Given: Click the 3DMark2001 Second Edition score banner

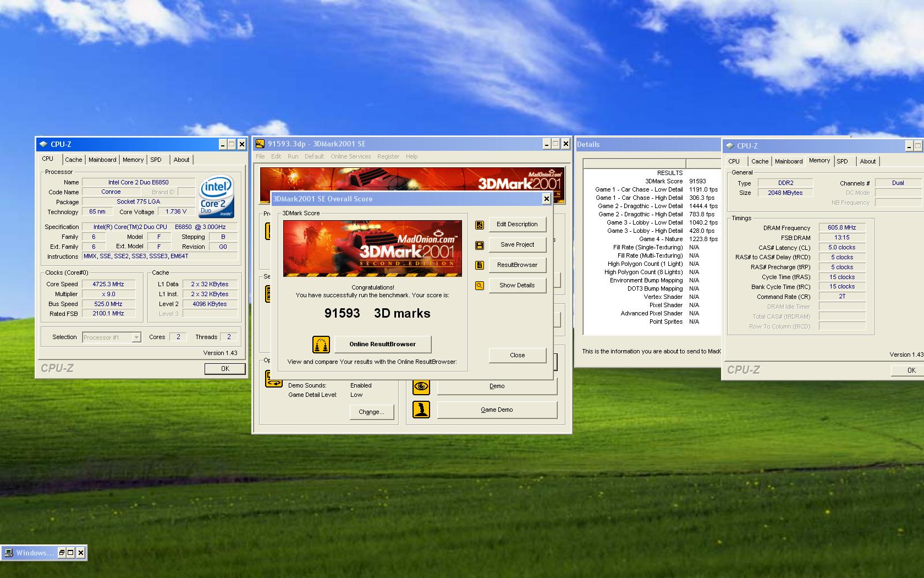Looking at the screenshot, I should [x=372, y=249].
